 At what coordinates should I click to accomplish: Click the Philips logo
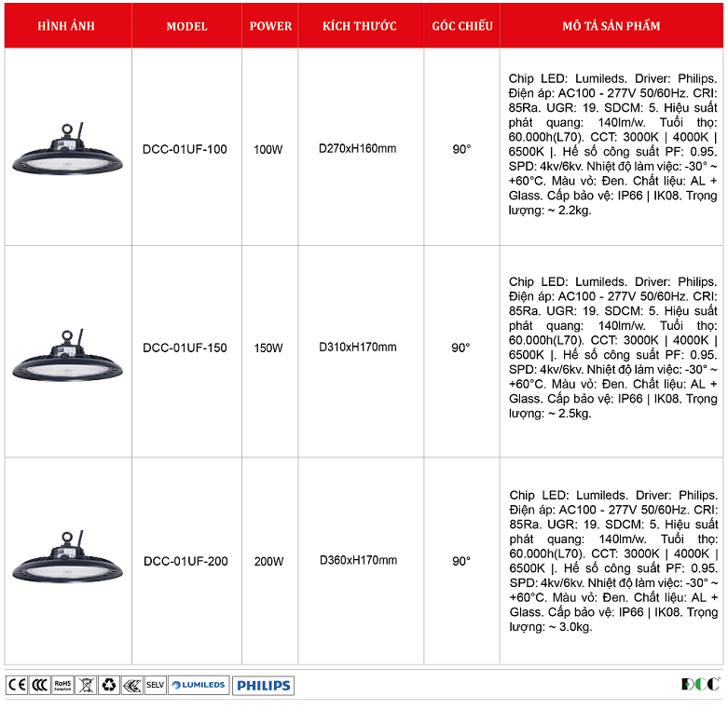[263, 686]
